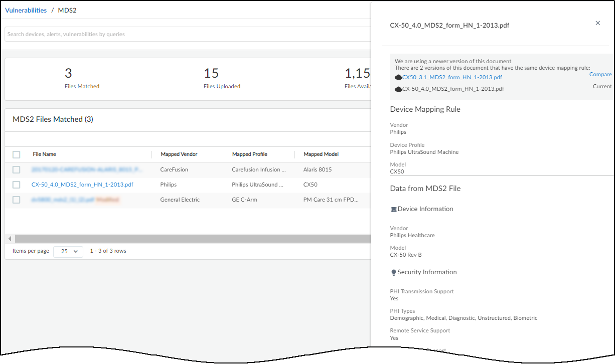Sort by the Mapped Vendor column header
Screen dimensions: 615x364
pyautogui.click(x=179, y=154)
